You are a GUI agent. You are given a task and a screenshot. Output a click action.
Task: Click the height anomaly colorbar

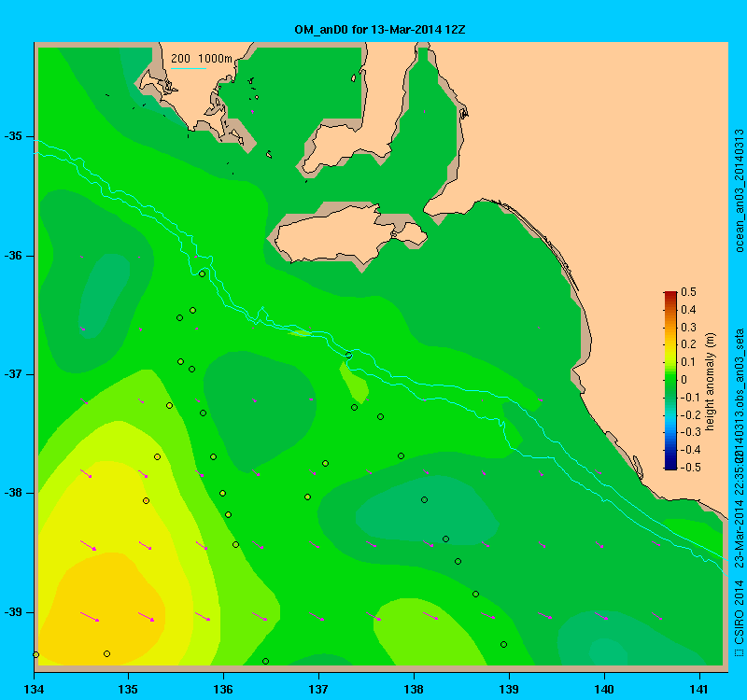(x=670, y=380)
